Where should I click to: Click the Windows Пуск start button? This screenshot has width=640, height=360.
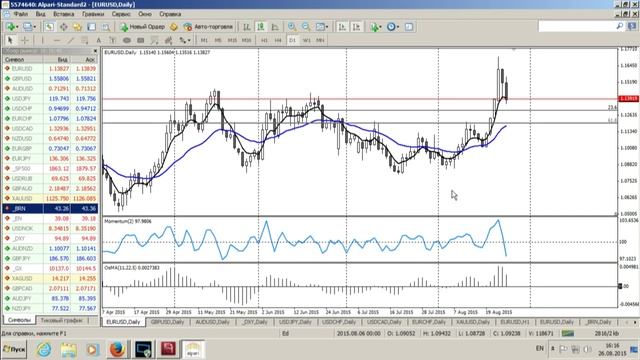pyautogui.click(x=14, y=349)
